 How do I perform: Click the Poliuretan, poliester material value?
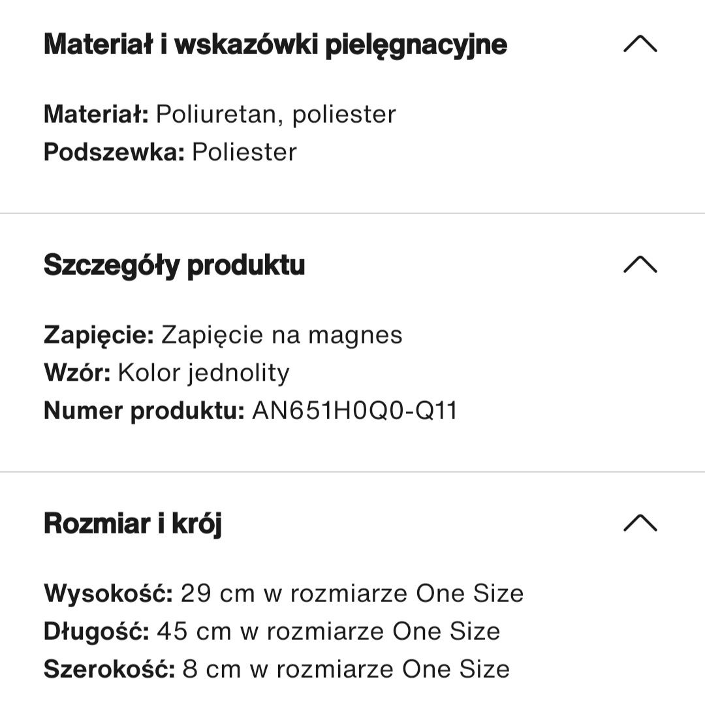point(275,115)
